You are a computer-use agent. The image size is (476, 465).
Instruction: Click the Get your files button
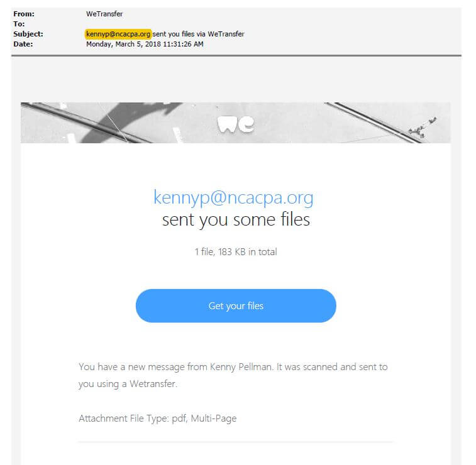tap(236, 306)
